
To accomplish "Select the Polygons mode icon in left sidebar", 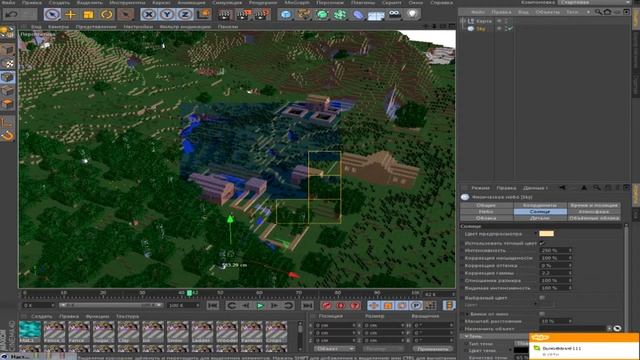I will pyautogui.click(x=7, y=104).
